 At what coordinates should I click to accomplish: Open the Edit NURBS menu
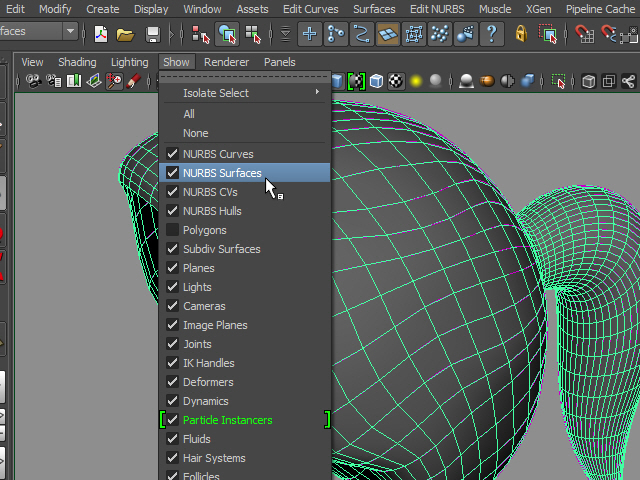pyautogui.click(x=436, y=9)
